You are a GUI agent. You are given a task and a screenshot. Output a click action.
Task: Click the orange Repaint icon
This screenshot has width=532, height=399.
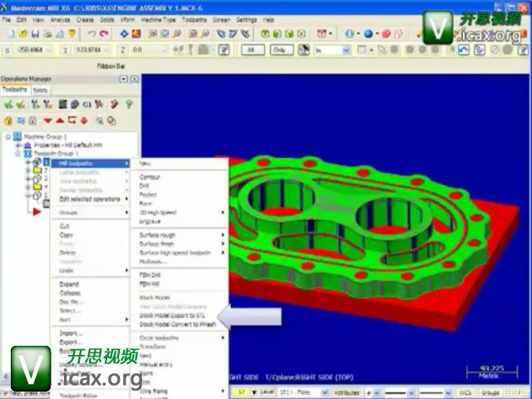coord(136,33)
